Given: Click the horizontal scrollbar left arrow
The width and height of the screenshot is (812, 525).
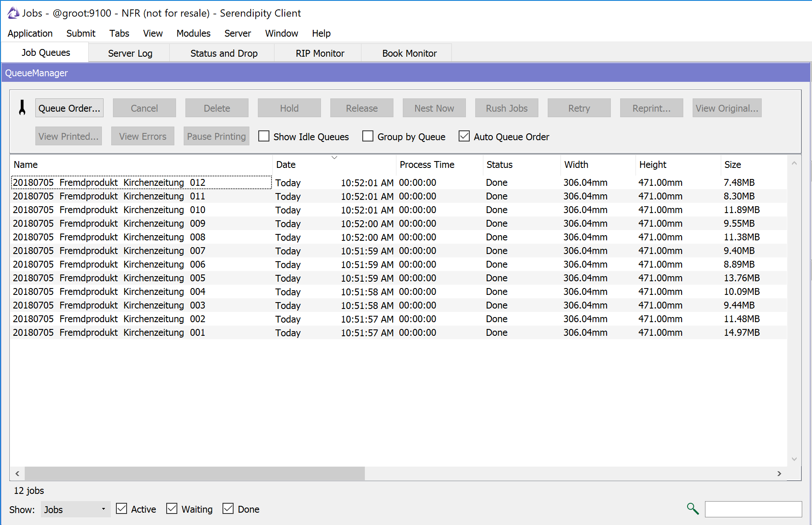Looking at the screenshot, I should tap(17, 473).
